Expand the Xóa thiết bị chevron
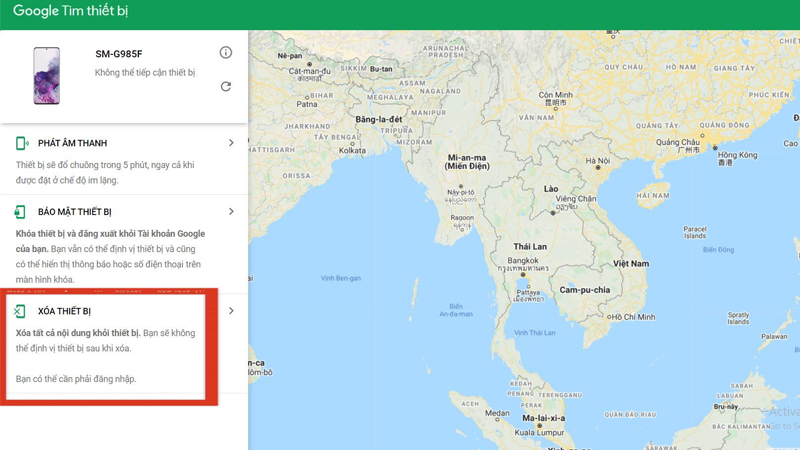Viewport: 800px width, 450px height. [x=231, y=311]
